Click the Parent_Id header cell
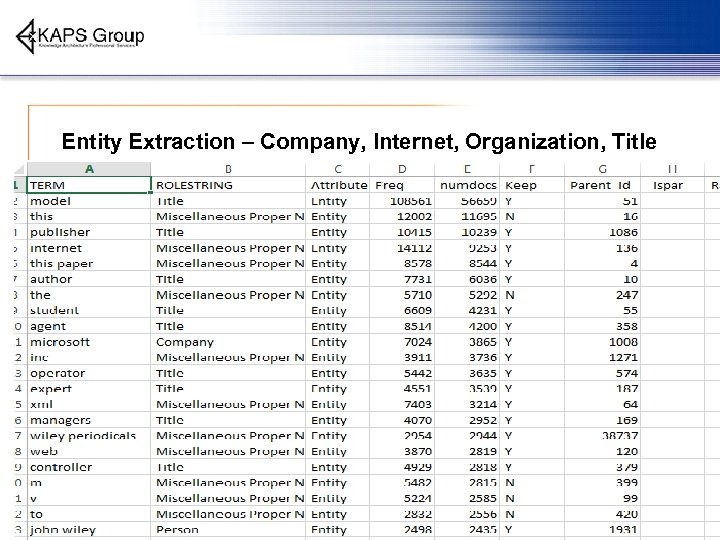The width and height of the screenshot is (720, 540). point(602,185)
